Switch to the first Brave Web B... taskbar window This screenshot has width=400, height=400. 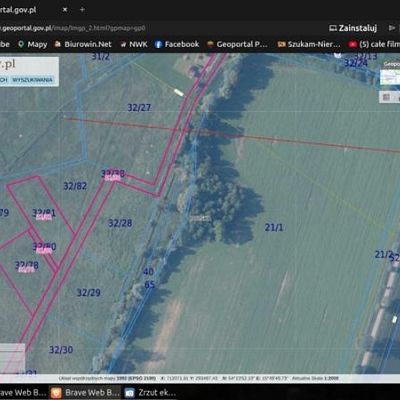(23, 393)
